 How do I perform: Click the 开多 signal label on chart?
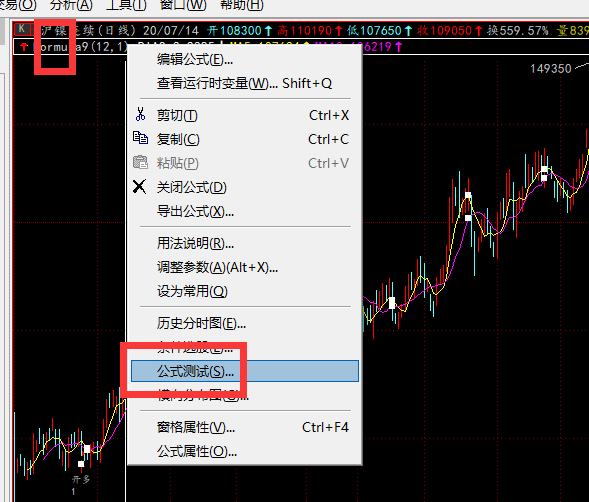pos(81,479)
